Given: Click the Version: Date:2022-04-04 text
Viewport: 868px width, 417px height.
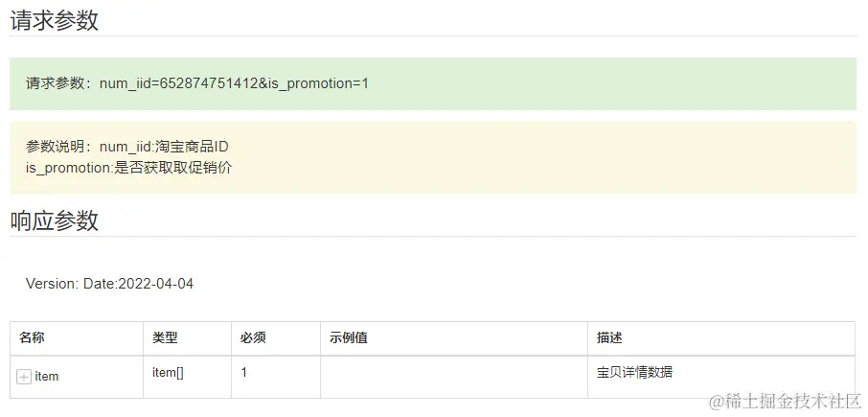Looking at the screenshot, I should (109, 284).
